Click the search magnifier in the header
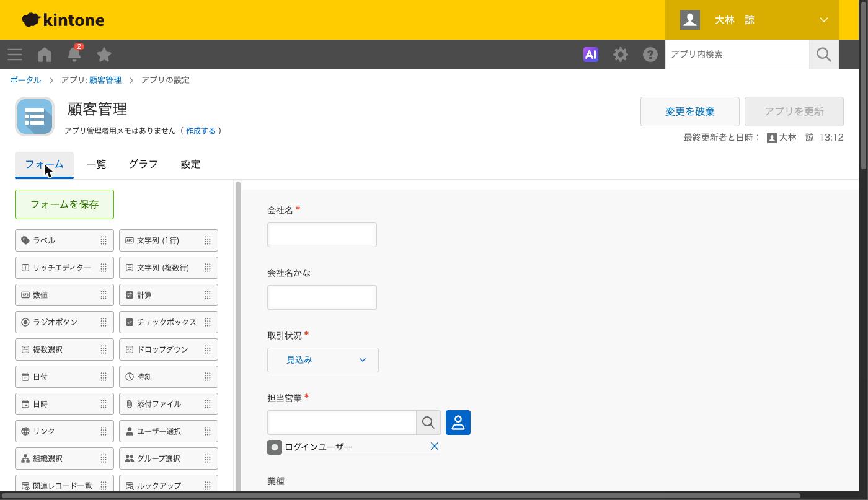 pos(824,55)
